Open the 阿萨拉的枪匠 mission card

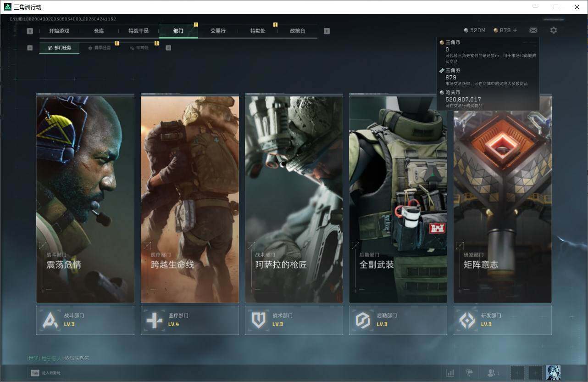click(294, 198)
